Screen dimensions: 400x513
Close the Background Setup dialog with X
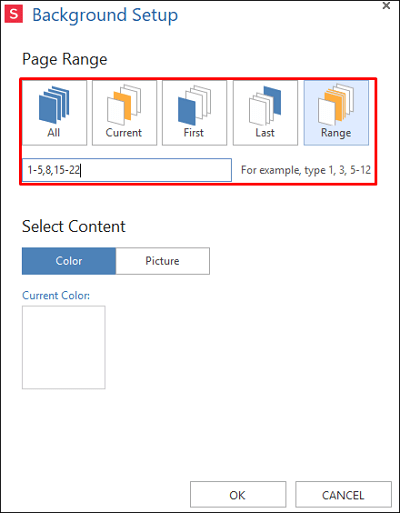pos(386,6)
